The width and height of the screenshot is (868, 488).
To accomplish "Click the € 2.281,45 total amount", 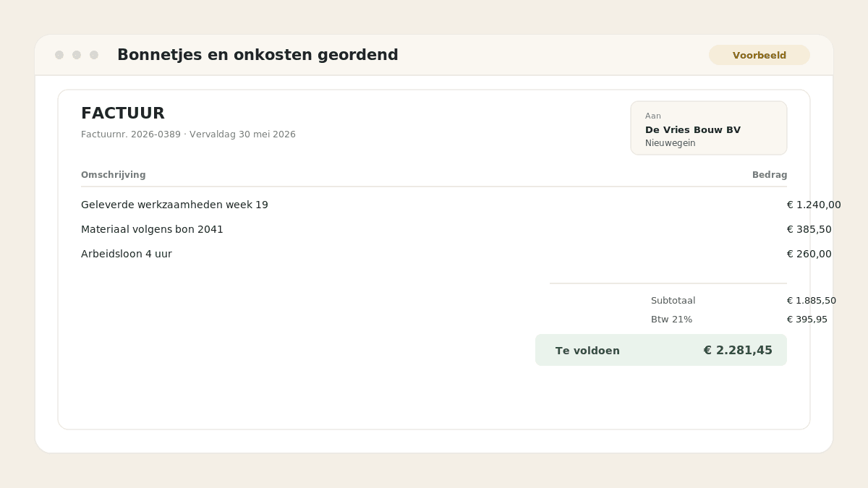I will (x=738, y=351).
